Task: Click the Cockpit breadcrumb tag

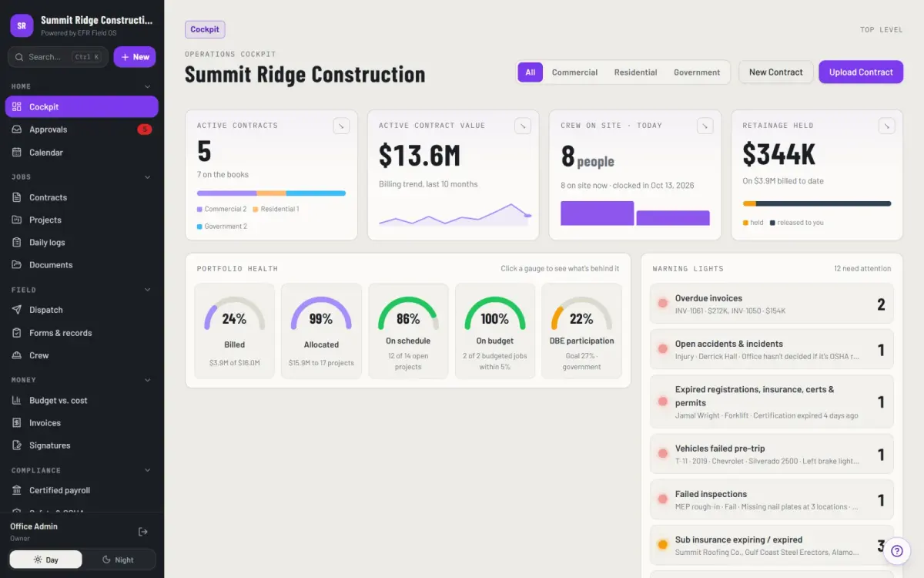Action: (x=205, y=29)
